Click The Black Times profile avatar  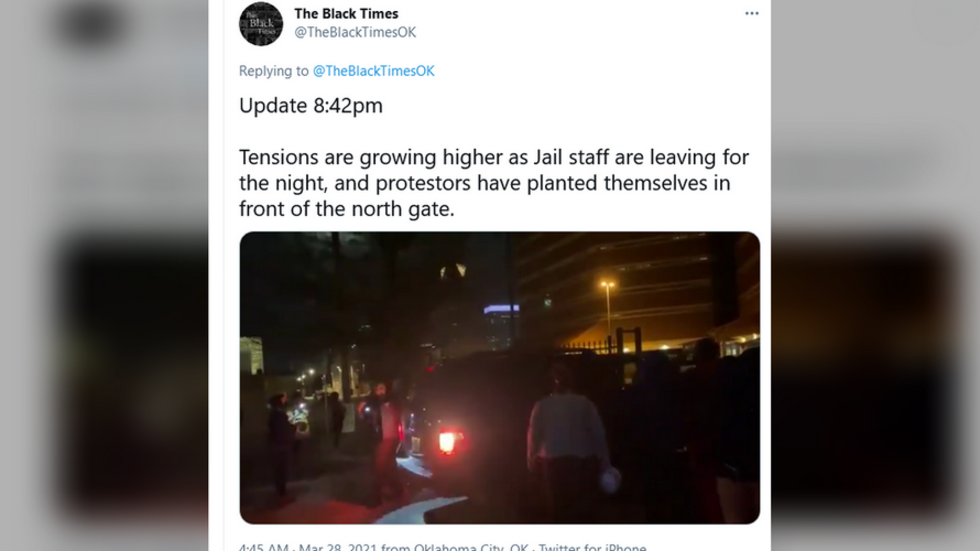[261, 24]
